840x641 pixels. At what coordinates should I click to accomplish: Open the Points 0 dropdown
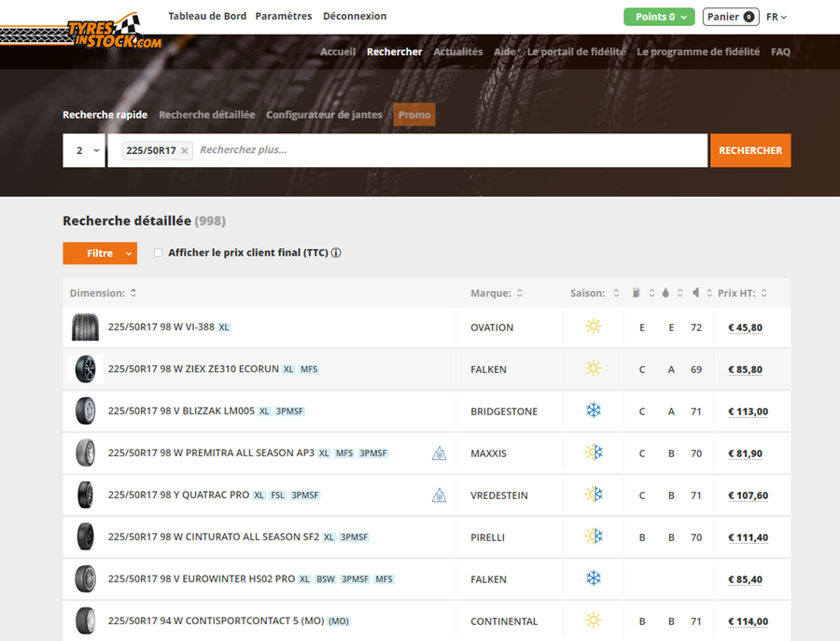coord(659,17)
